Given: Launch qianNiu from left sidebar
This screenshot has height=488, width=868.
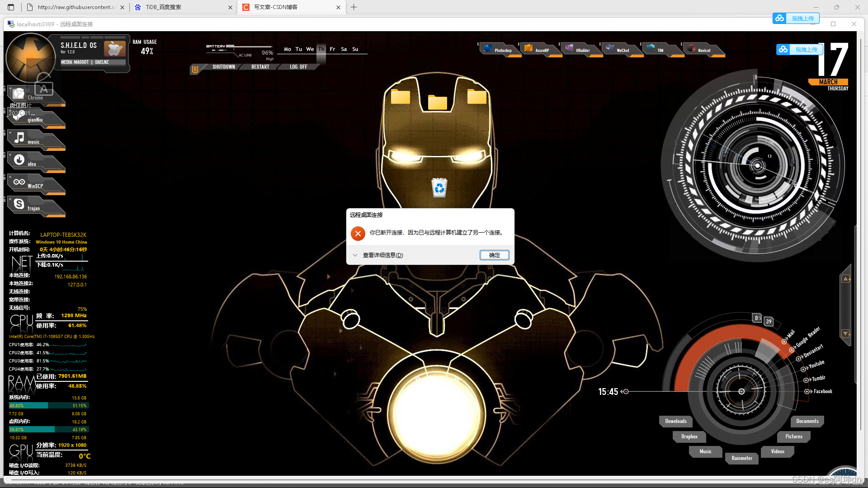Looking at the screenshot, I should click(x=35, y=118).
